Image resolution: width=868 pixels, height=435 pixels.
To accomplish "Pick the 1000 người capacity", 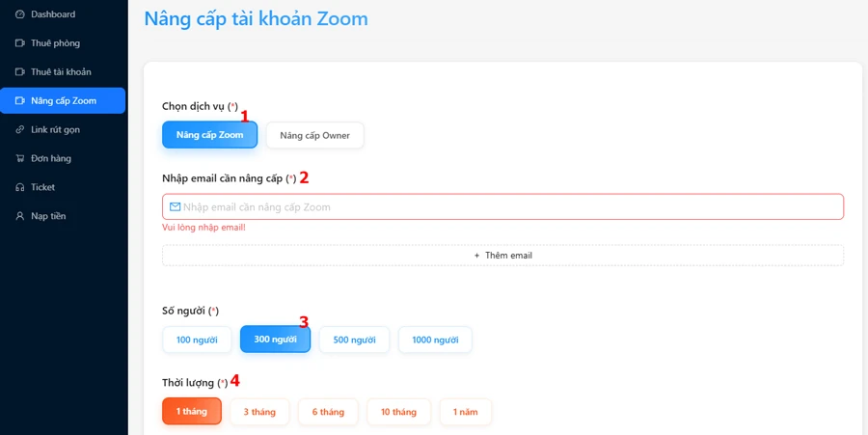I will [435, 340].
